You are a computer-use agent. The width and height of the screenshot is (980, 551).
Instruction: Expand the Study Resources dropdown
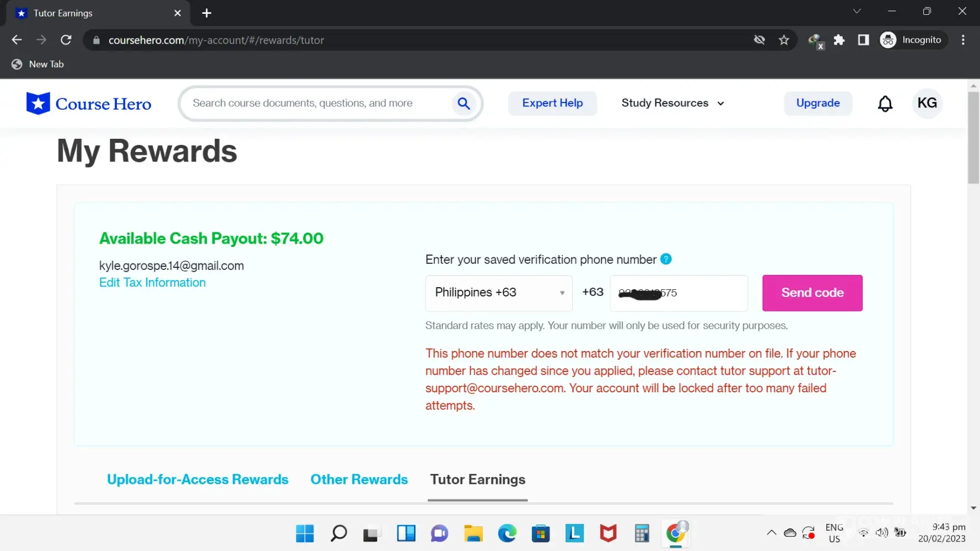pos(673,103)
